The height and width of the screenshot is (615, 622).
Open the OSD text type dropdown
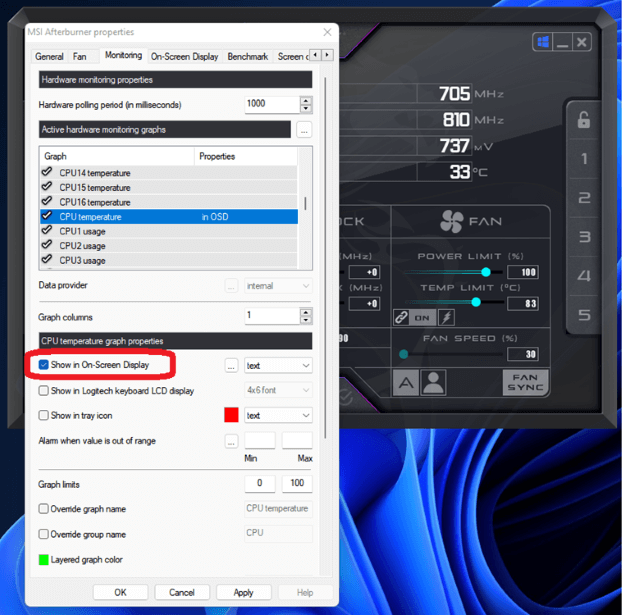[x=278, y=365]
